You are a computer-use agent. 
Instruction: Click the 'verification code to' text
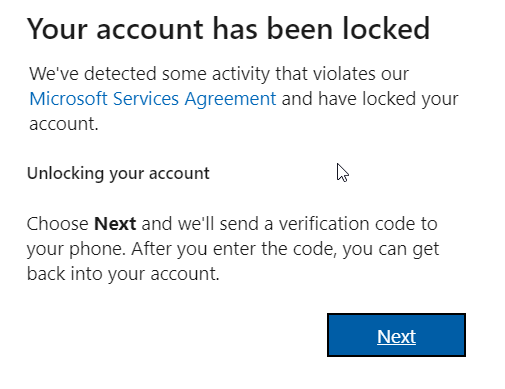click(x=358, y=224)
